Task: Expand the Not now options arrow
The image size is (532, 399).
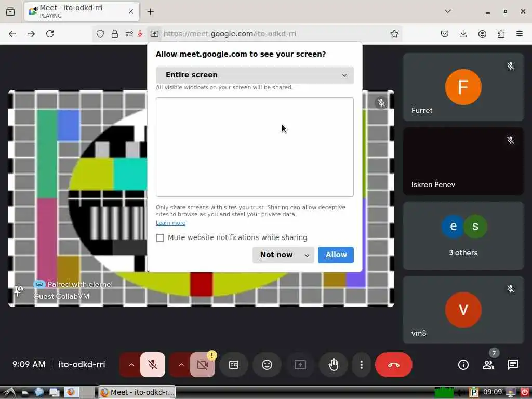Action: pos(307,255)
